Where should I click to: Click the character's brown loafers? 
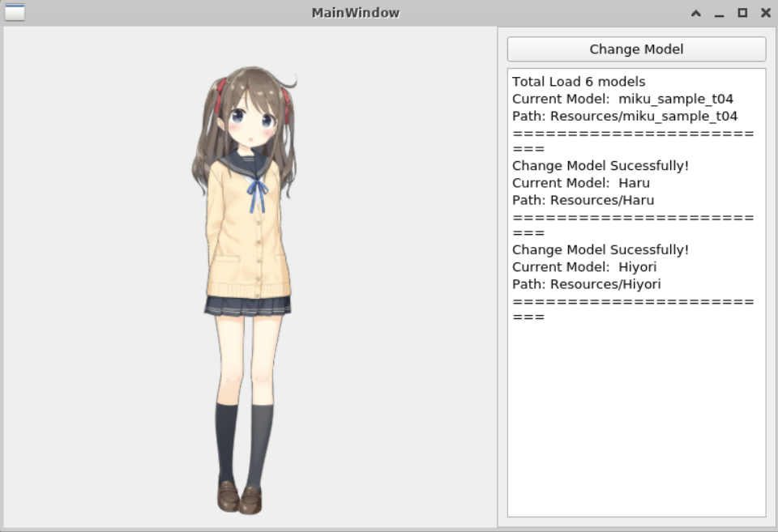coord(240,497)
